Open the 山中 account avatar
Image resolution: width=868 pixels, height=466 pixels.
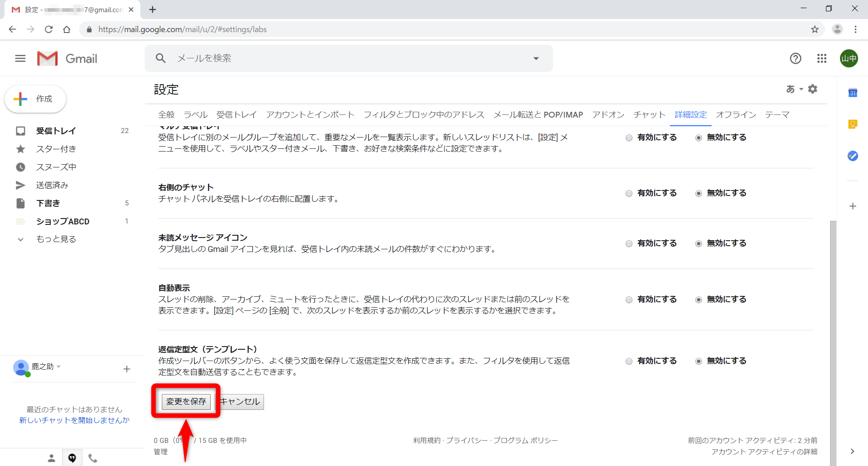(849, 58)
